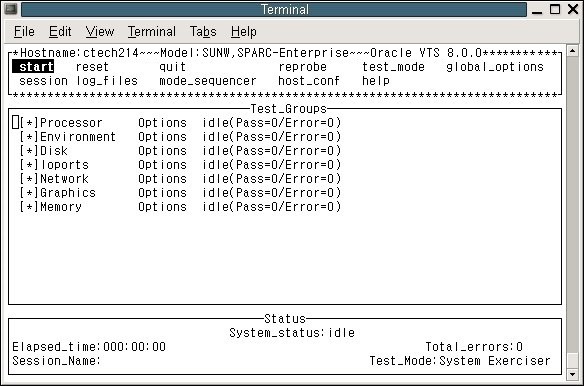Click the help command in VTS panel
This screenshot has height=386, width=584.
[x=376, y=81]
